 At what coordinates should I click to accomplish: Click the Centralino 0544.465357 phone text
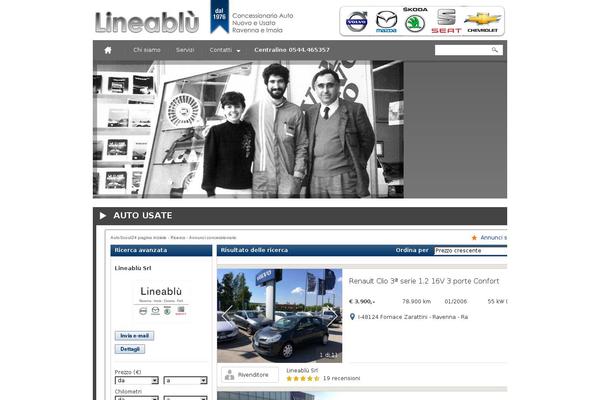[292, 50]
